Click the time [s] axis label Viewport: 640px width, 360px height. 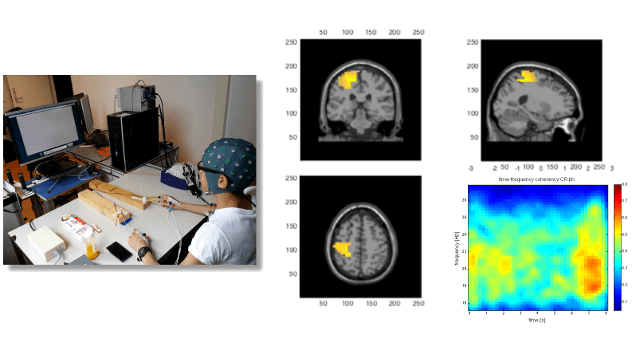click(x=537, y=320)
